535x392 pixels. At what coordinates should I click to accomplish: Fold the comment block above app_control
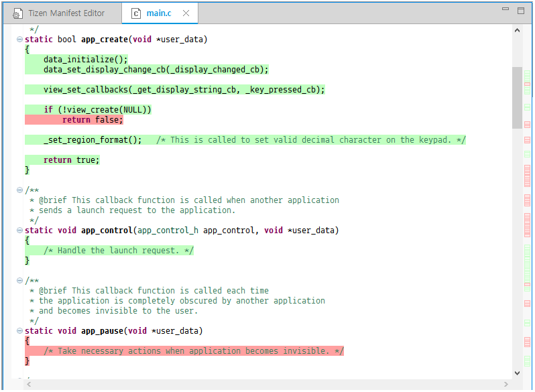(x=19, y=190)
